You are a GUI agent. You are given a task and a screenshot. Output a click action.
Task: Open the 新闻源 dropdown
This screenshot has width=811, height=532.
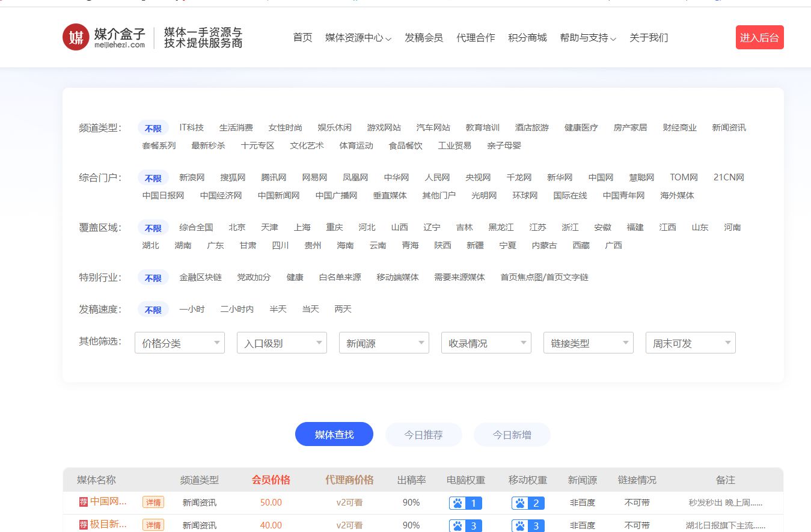tap(384, 343)
